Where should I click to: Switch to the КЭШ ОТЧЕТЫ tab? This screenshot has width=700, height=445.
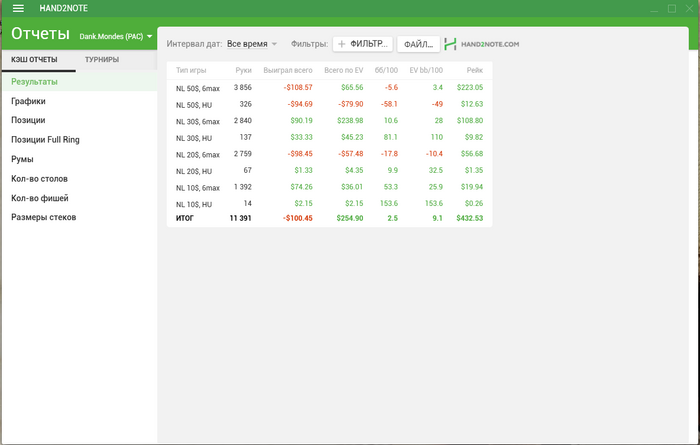point(34,60)
